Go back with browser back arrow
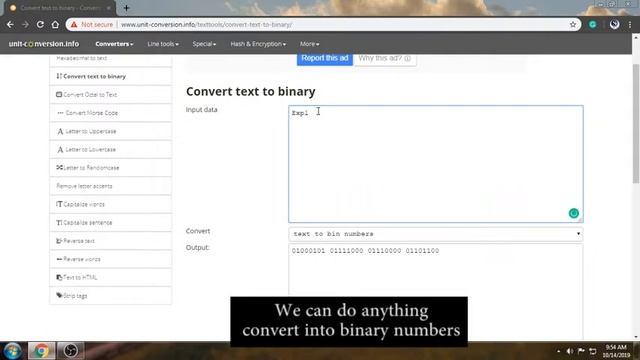Image resolution: width=640 pixels, height=360 pixels. point(10,25)
